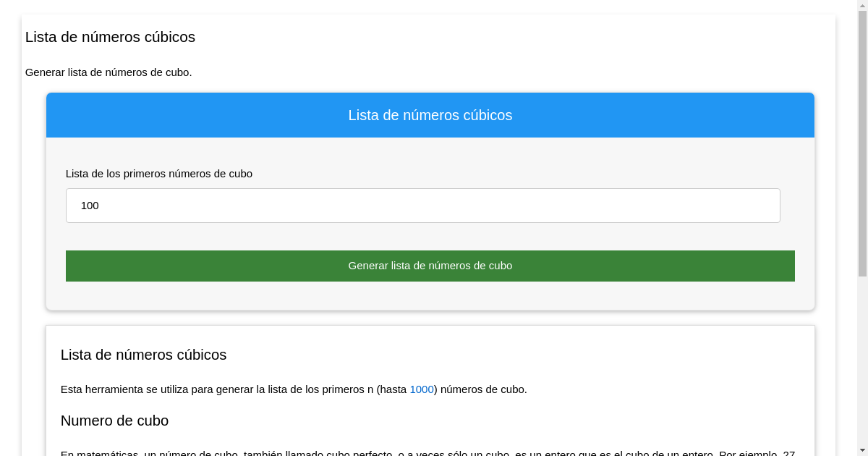Click the description text 'Generar lista de números de cubo.'
This screenshot has width=868, height=456.
click(109, 72)
